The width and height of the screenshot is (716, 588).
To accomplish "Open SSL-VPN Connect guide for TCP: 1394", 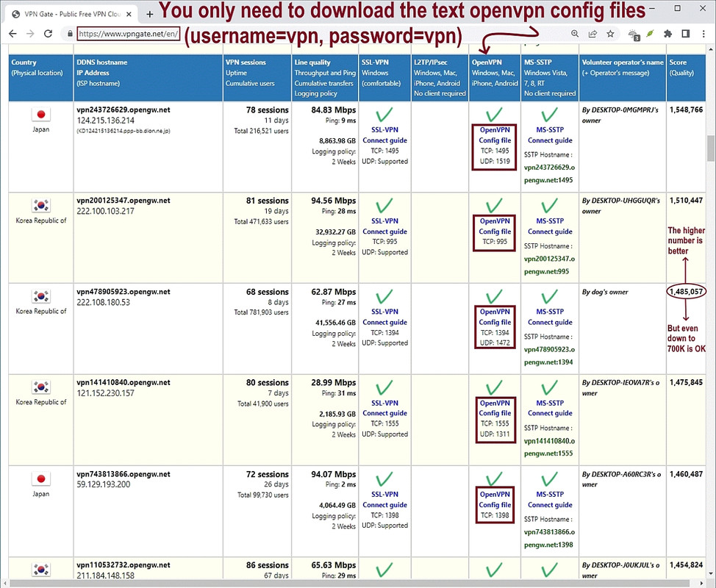I will pyautogui.click(x=384, y=317).
